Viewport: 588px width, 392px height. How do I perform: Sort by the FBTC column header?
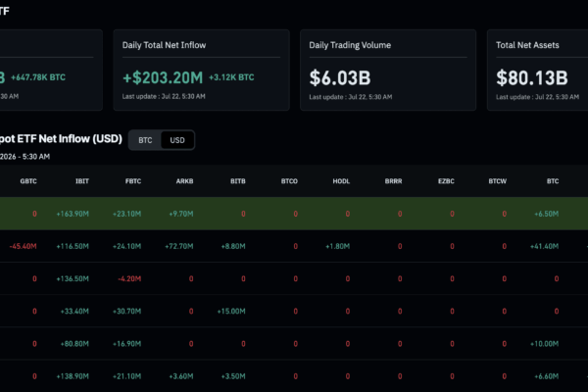[133, 181]
